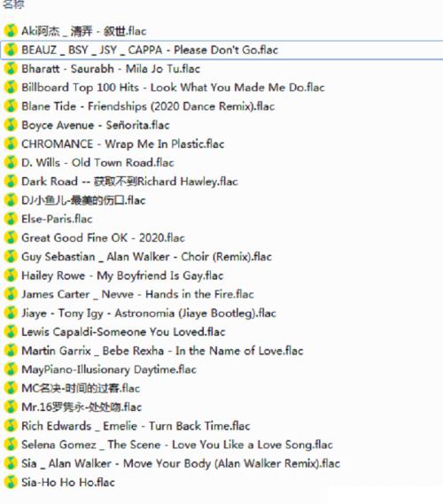Select Martin Garrix _ Bebe Rexha - In the Name of Love
The width and height of the screenshot is (443, 504).
click(x=162, y=351)
